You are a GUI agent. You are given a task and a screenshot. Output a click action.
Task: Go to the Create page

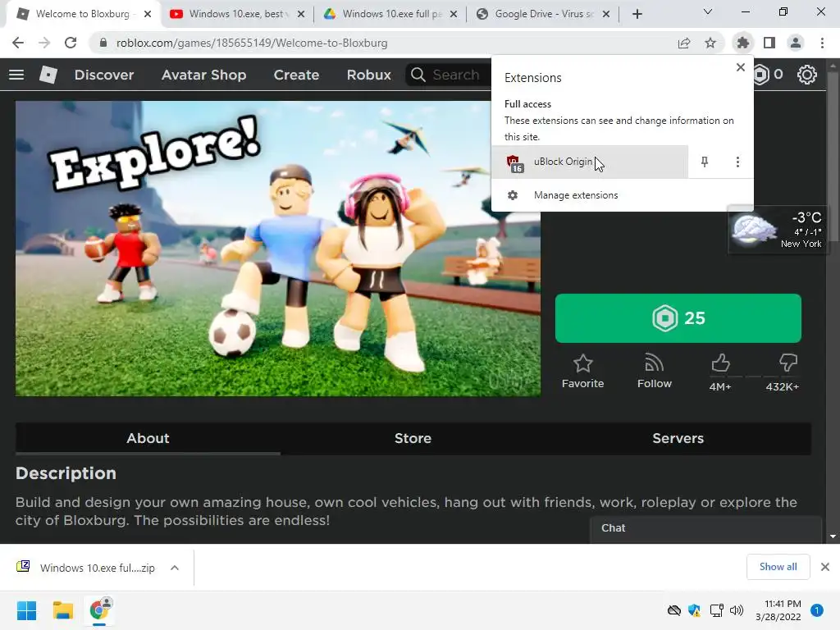[x=296, y=75]
